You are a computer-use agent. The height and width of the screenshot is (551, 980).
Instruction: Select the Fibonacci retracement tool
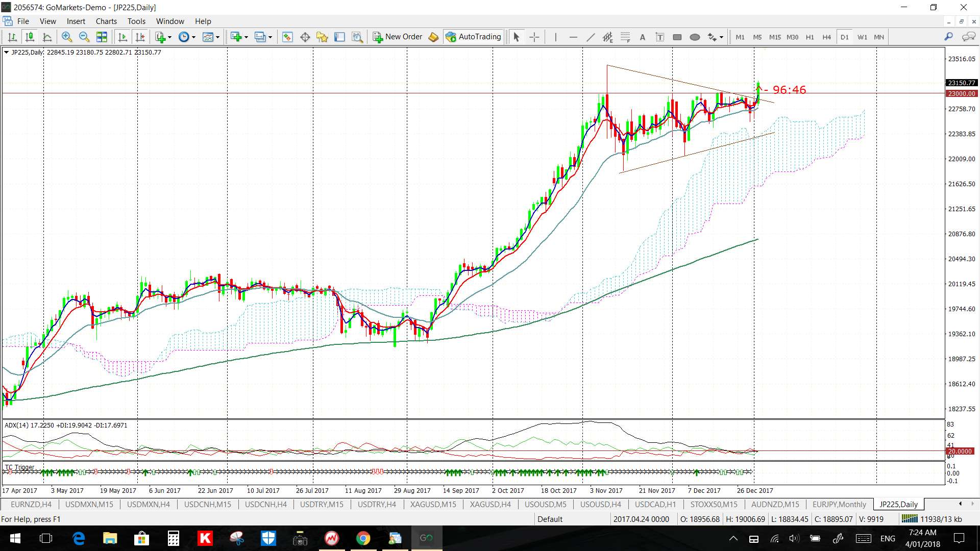[625, 37]
